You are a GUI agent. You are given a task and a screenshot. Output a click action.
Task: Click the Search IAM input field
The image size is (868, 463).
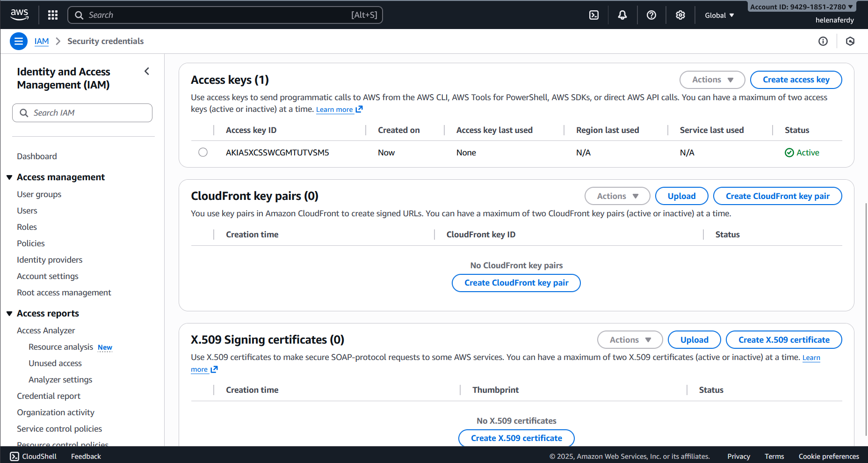coord(82,113)
